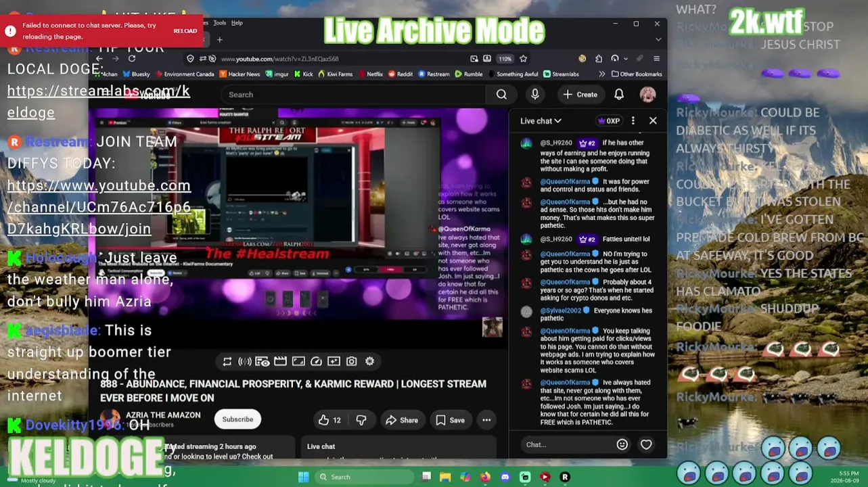
Task: Open the Other Bookmarks folder
Action: [x=637, y=74]
